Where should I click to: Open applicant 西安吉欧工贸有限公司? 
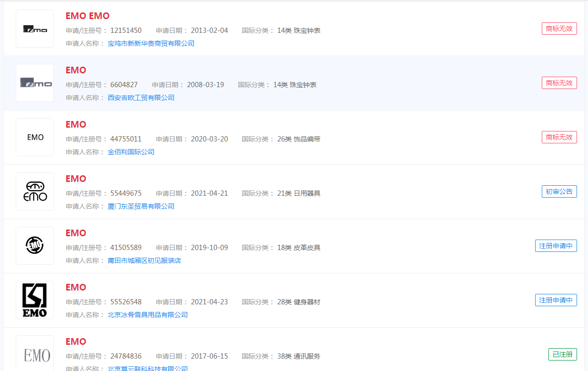click(x=141, y=98)
